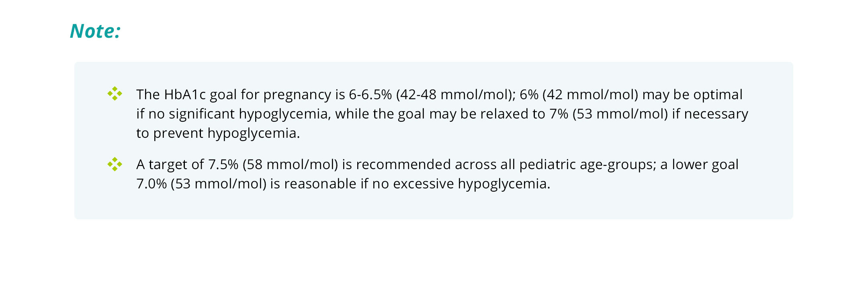Click the teal "Note:" heading

coord(95,31)
